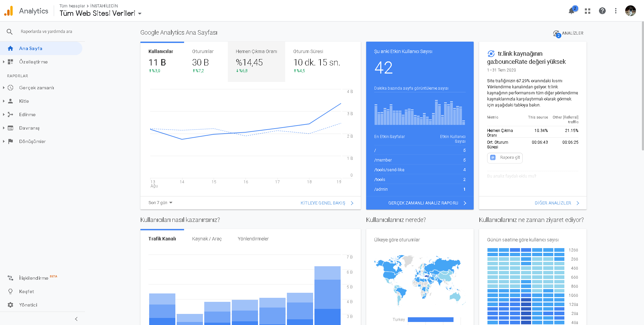Click the /member active page row

click(420, 160)
